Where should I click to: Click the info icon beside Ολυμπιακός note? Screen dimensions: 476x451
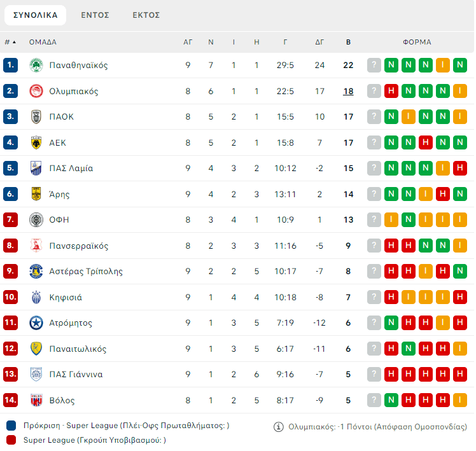pyautogui.click(x=278, y=427)
